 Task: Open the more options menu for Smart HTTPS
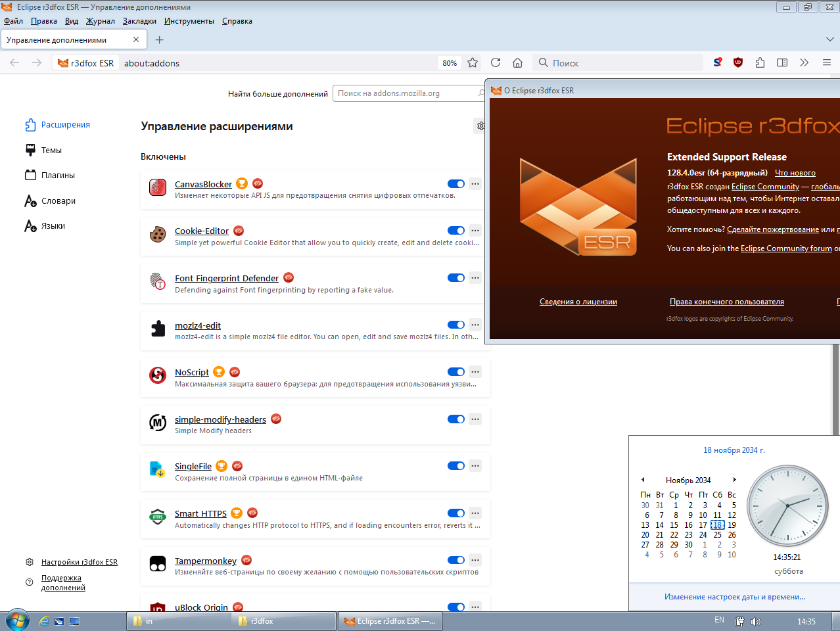[475, 513]
